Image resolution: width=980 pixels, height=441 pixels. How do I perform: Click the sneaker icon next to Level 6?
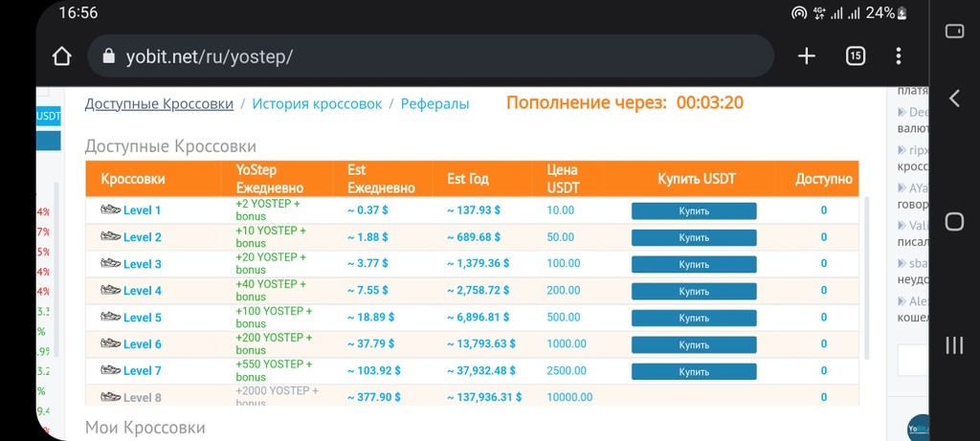click(x=111, y=342)
